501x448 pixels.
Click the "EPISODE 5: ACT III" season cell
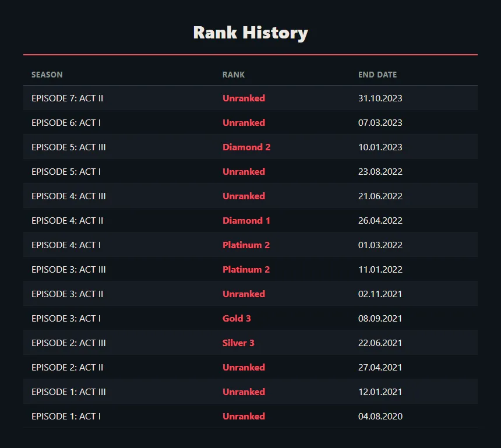(x=68, y=147)
